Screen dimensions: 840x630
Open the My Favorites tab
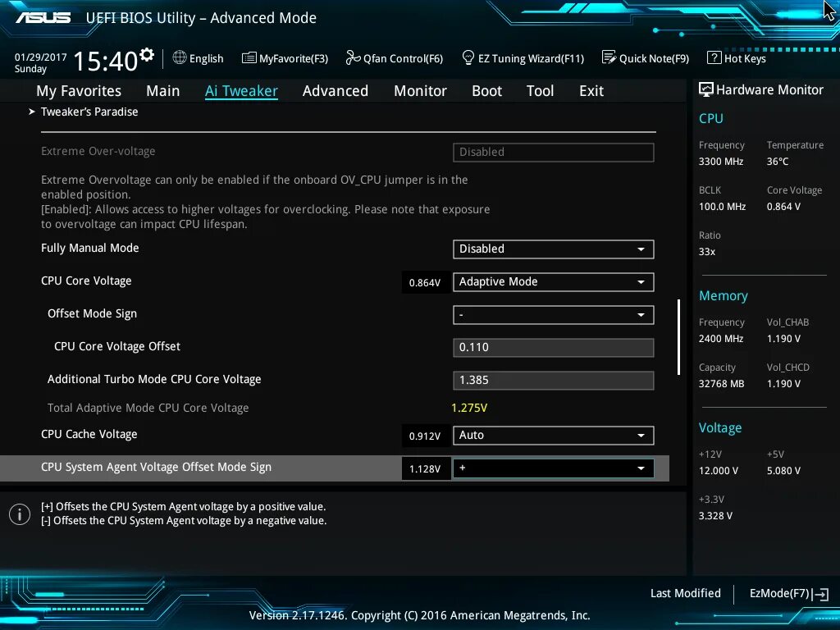[x=79, y=91]
